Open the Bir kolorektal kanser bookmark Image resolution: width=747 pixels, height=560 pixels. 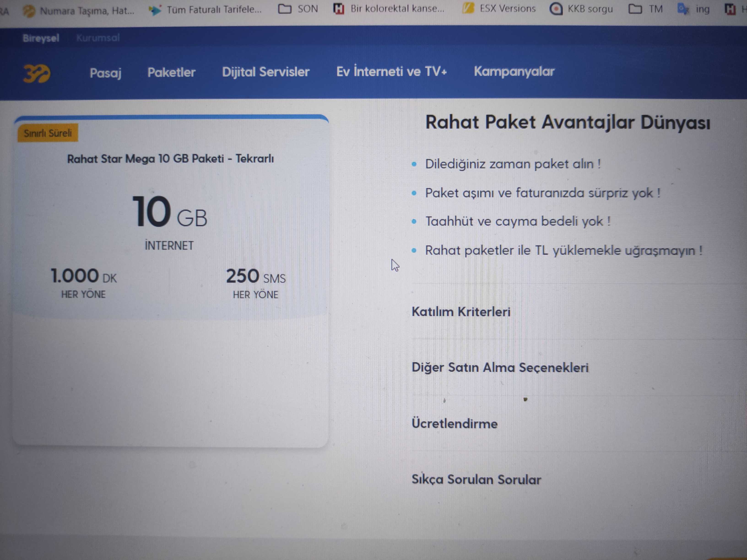tap(389, 8)
